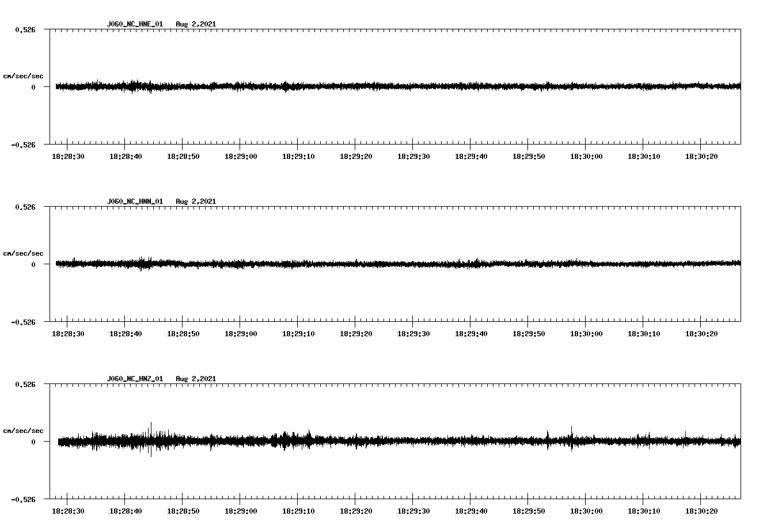The width and height of the screenshot is (782, 532).
Task: Click the J060_NC_HNZ_01 plot title
Action: tap(135, 379)
